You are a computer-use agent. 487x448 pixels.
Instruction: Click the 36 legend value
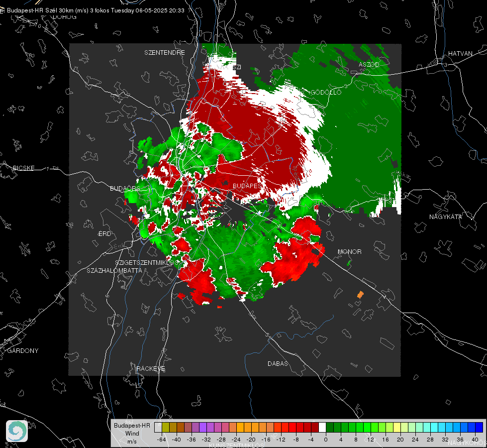[x=460, y=440]
